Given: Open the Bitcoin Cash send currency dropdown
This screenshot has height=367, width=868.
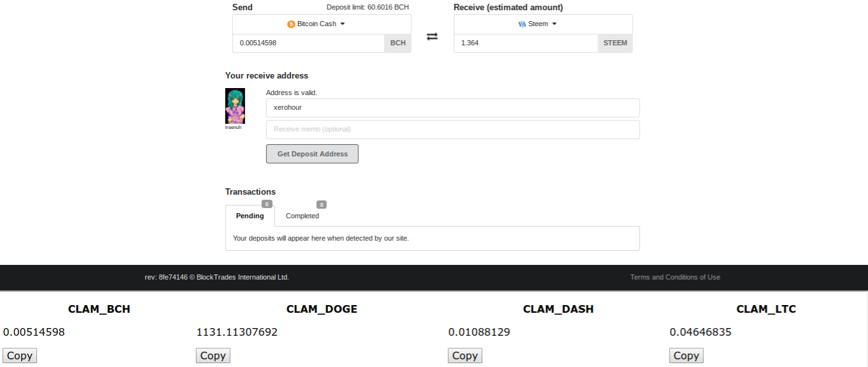Looking at the screenshot, I should pos(322,24).
